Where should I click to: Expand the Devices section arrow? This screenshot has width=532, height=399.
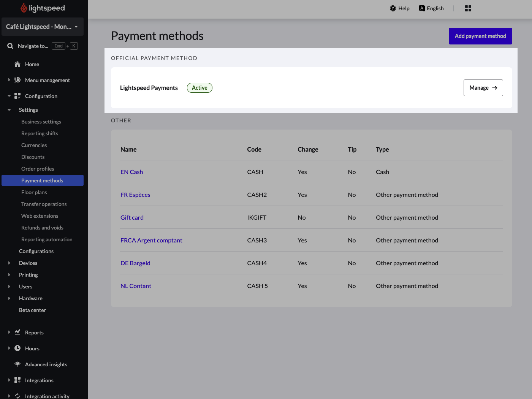point(9,263)
